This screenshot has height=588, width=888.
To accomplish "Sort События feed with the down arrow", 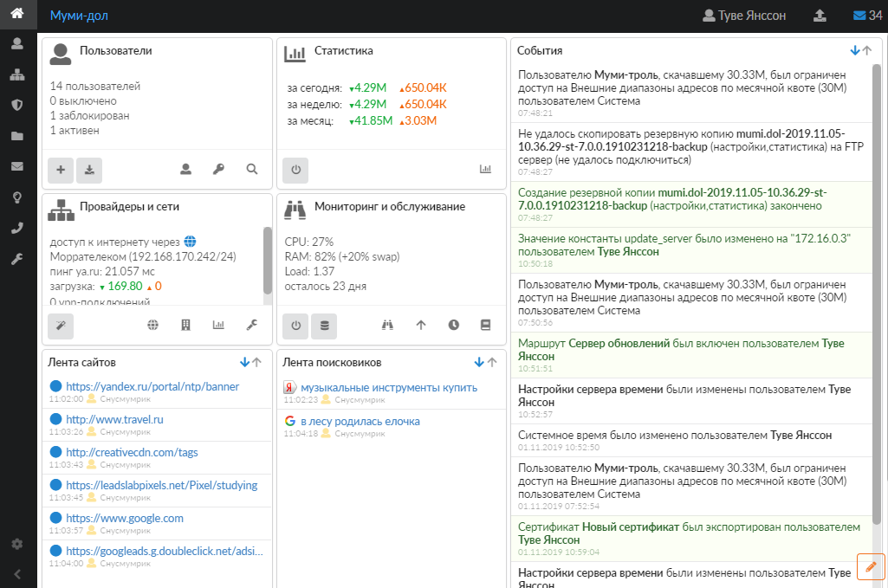I will tap(855, 50).
